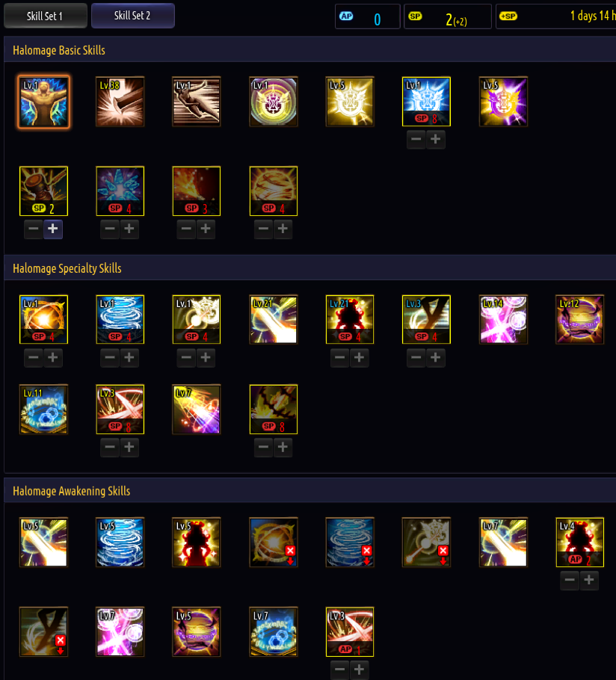Click the AP points counter box

367,17
